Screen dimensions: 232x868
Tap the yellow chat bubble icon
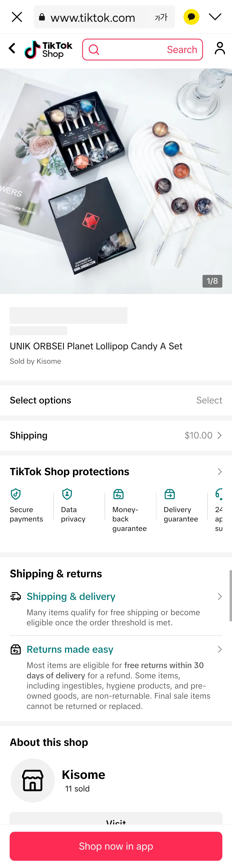pyautogui.click(x=191, y=17)
